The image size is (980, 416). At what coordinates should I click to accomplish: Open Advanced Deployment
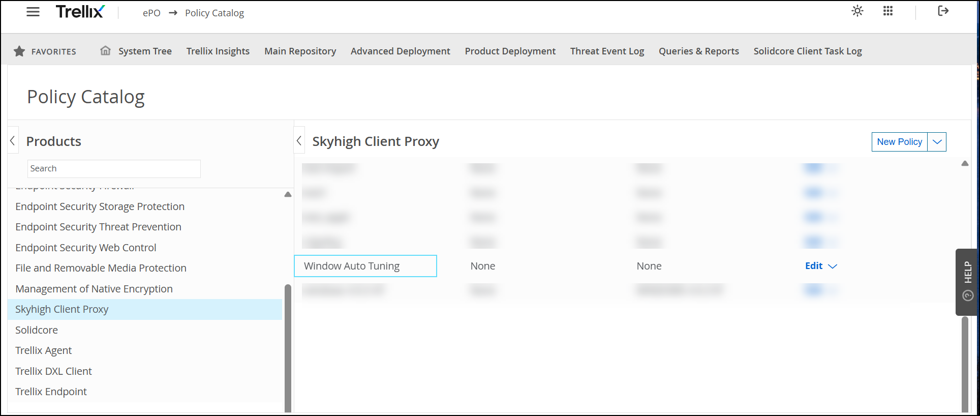(401, 51)
